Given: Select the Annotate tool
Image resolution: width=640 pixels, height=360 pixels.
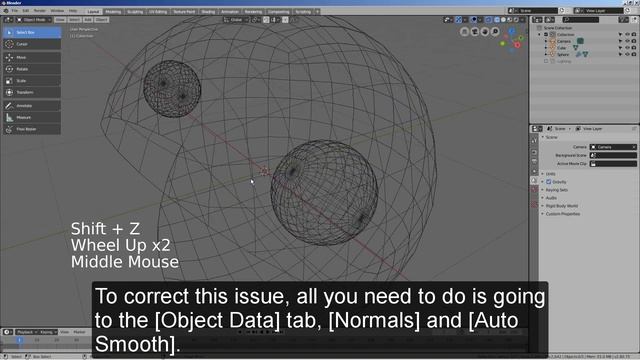Looking at the screenshot, I should click(x=32, y=106).
